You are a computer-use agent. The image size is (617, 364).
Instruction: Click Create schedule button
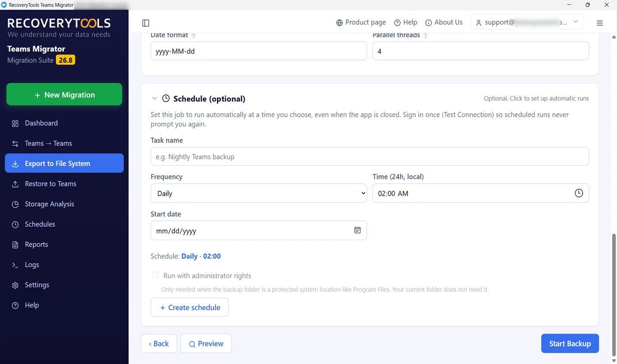pos(190,307)
